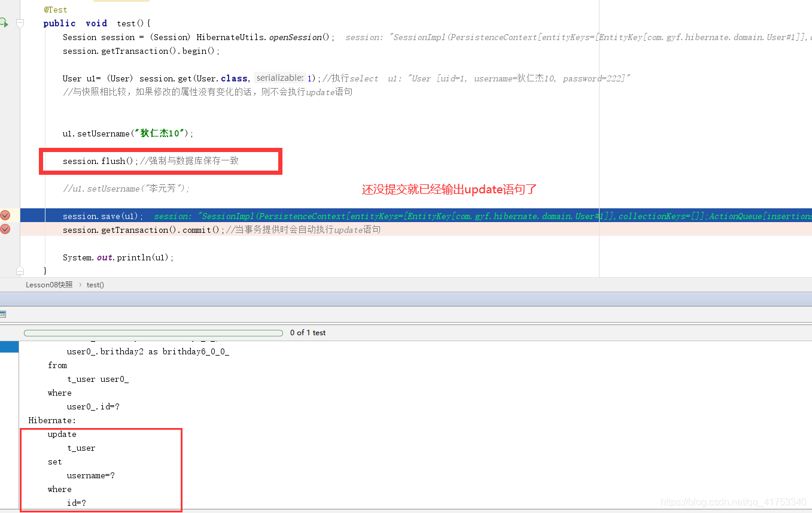
Task: Click the @Test annotation
Action: 56,10
